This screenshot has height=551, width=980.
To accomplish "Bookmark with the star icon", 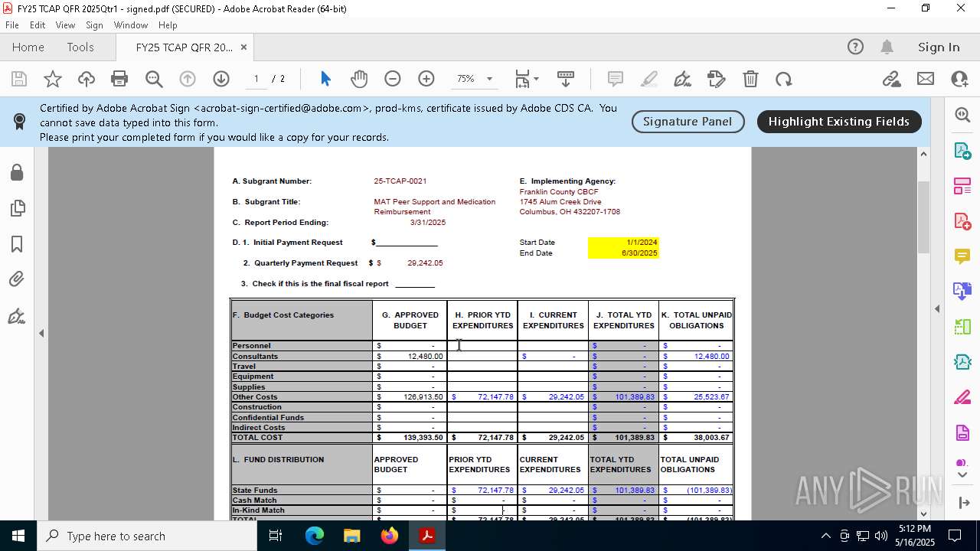I will (53, 79).
